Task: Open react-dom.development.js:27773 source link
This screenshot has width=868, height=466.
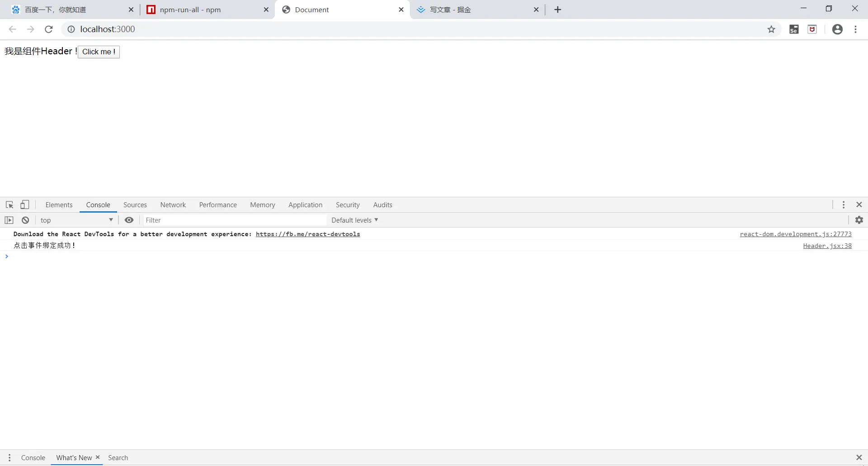Action: click(x=796, y=234)
